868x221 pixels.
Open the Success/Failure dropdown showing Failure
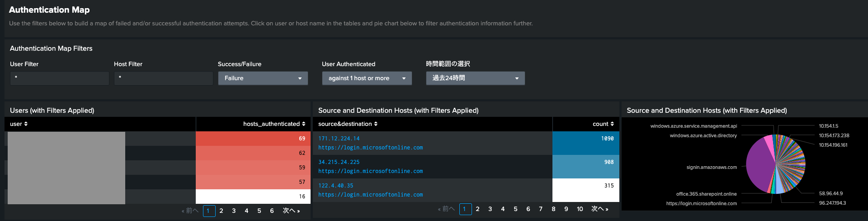pos(263,78)
